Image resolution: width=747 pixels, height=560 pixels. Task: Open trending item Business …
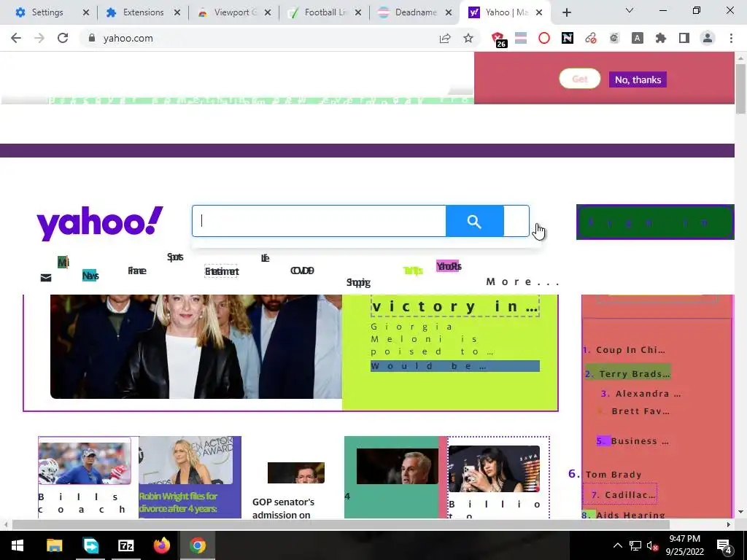pyautogui.click(x=639, y=441)
